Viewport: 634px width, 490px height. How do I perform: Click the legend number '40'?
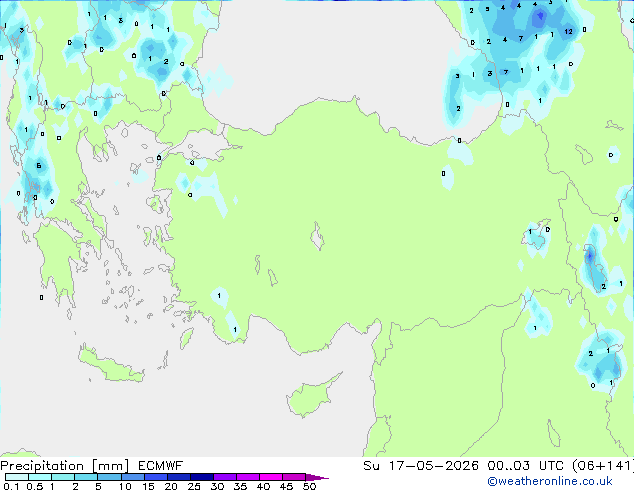coord(263,486)
